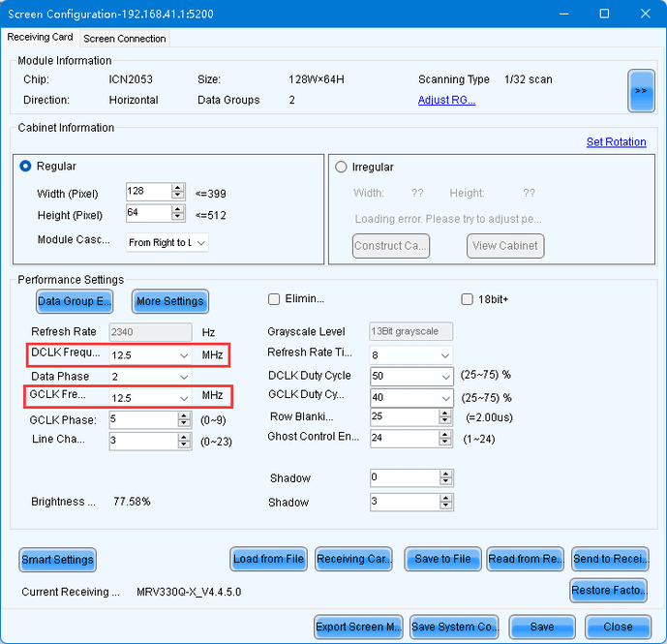Click the Receiving Car... button
Viewport: 667px width, 644px height.
click(x=354, y=559)
